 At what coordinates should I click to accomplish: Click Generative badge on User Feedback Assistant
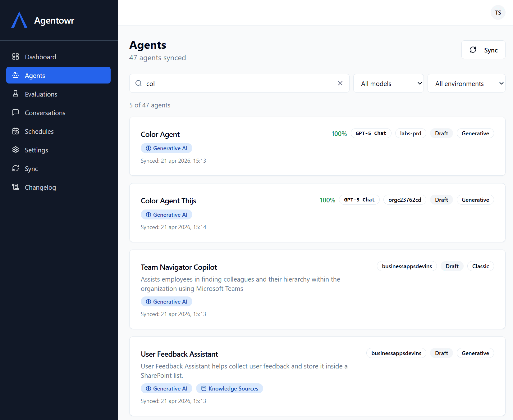point(475,353)
